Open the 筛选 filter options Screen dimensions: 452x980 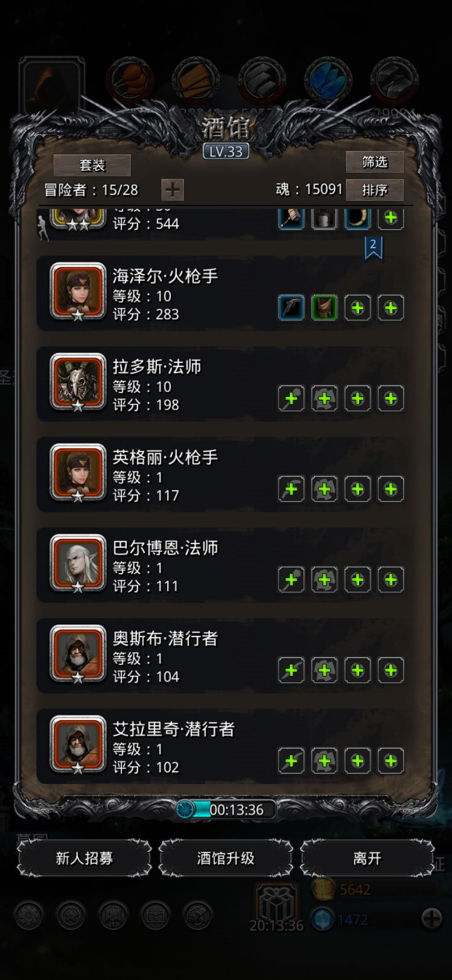tap(375, 162)
